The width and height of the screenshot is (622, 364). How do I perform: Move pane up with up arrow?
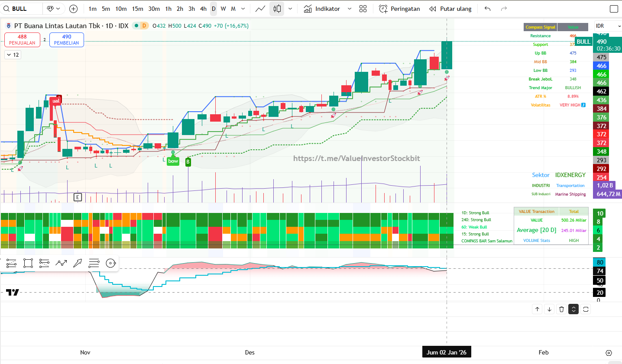coord(537,309)
